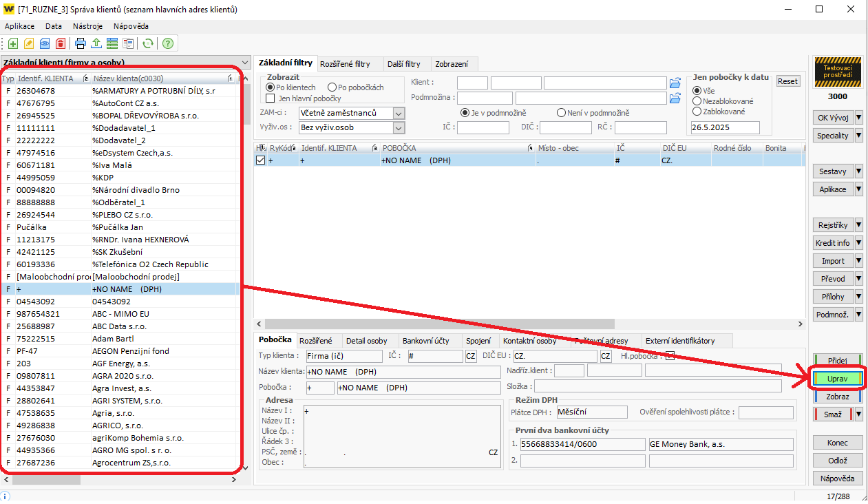Click the info icon in status bar

pyautogui.click(x=6, y=496)
